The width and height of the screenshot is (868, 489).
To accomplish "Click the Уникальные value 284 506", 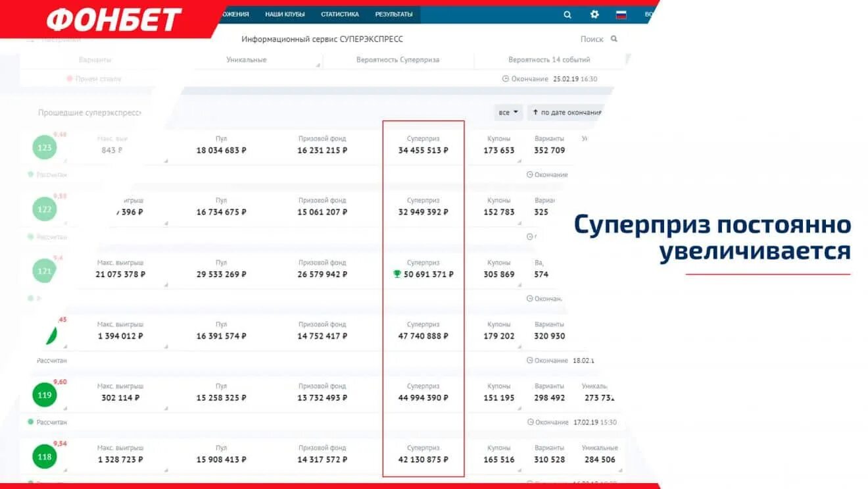I will coord(600,459).
